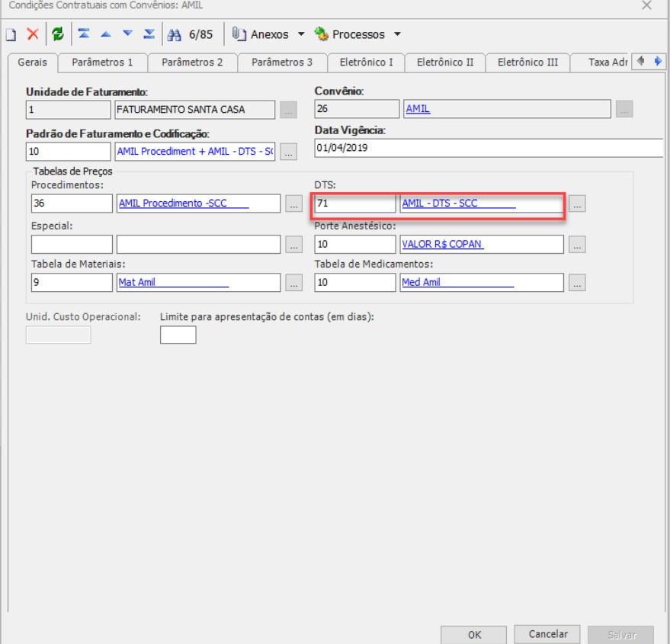Follow the AMIL convênio link
This screenshot has width=670, height=644.
click(x=418, y=109)
